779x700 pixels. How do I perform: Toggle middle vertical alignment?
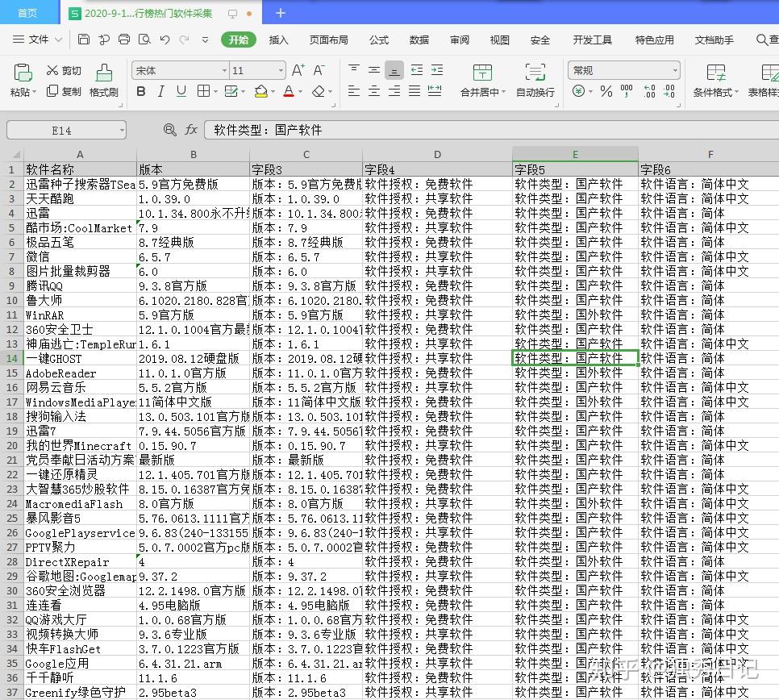tap(374, 70)
